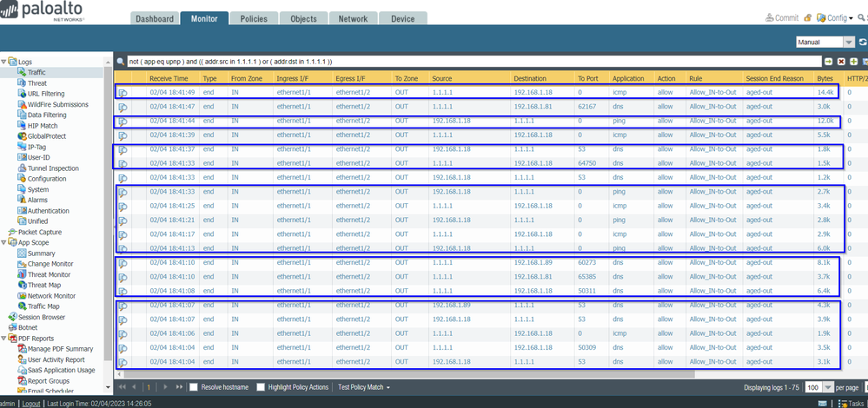Click the commit lock icon
This screenshot has height=408, width=868.
coord(808,18)
